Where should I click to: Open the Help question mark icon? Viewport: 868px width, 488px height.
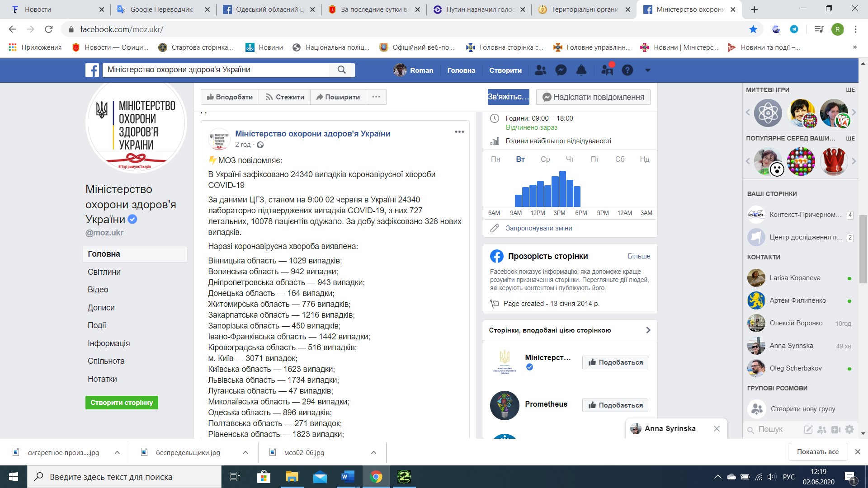coord(627,70)
